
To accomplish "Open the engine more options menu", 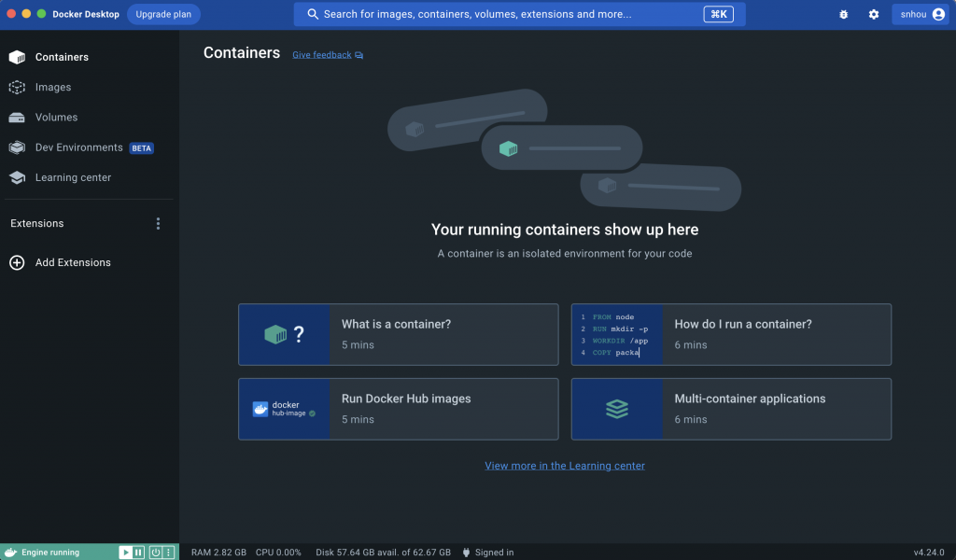I will point(169,553).
